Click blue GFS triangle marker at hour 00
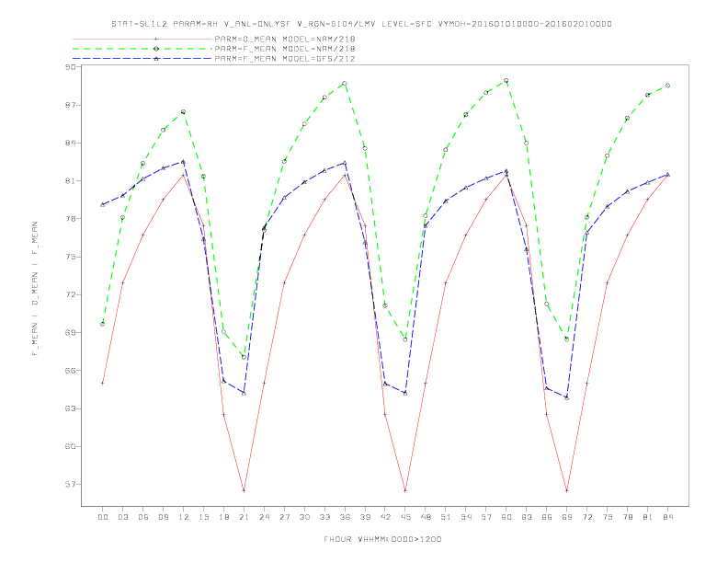 pyautogui.click(x=103, y=204)
